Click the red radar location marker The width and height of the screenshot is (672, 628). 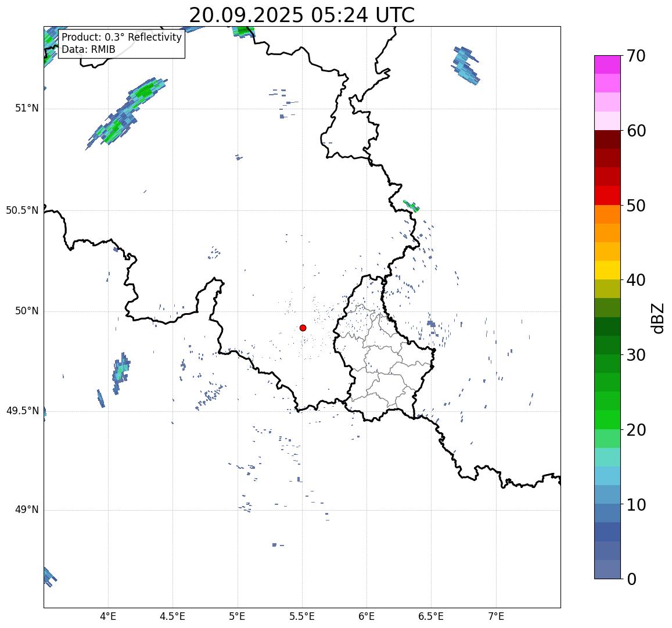(303, 328)
